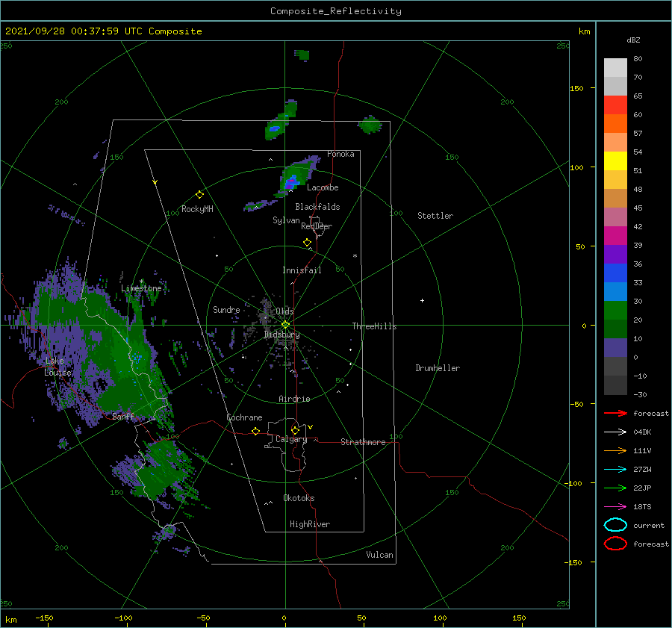This screenshot has height=628, width=672.
Task: Click the green echo cell east of Ponoka
Action: pos(370,125)
